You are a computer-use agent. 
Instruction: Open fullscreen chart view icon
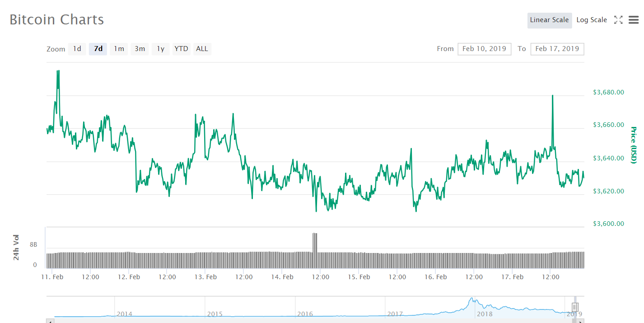(618, 20)
